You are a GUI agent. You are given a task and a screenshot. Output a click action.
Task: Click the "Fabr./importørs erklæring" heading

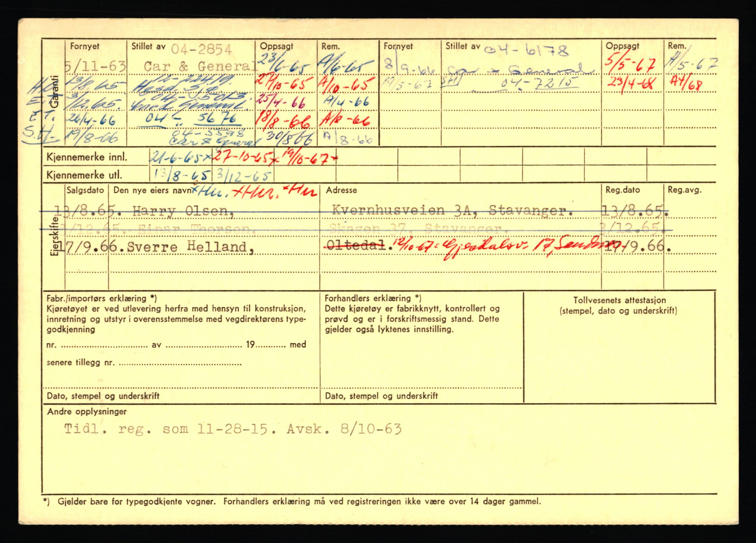(x=102, y=298)
